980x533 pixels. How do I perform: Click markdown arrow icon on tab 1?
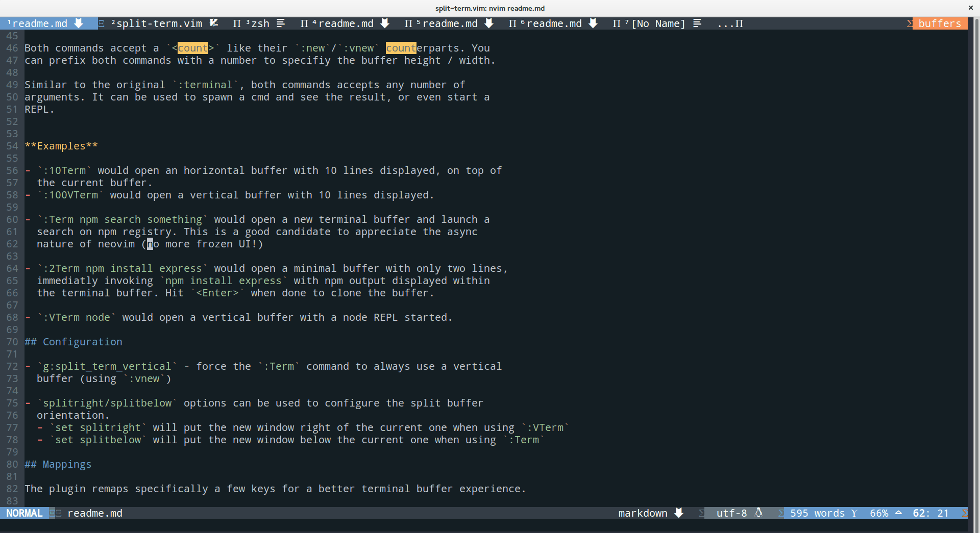tap(79, 23)
